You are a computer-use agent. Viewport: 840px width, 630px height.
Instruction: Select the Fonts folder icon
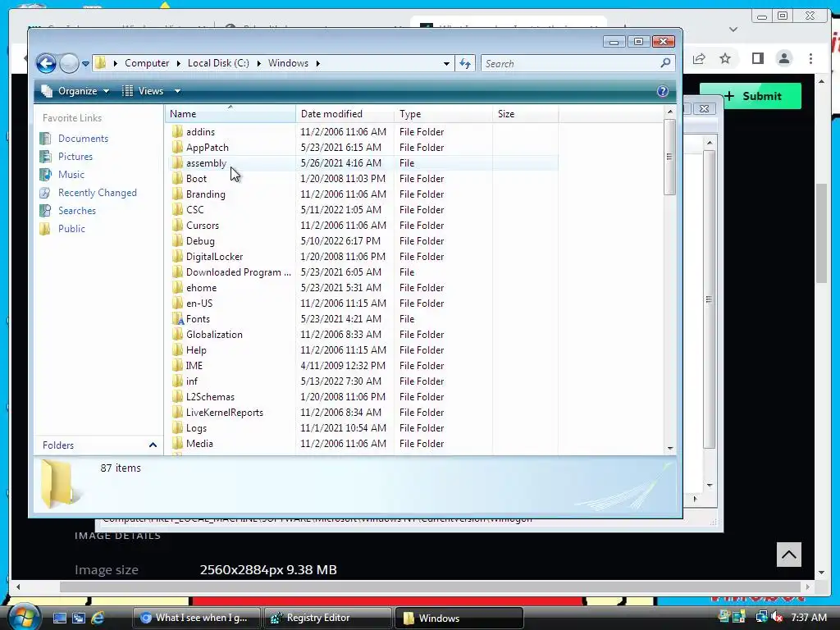coord(177,319)
